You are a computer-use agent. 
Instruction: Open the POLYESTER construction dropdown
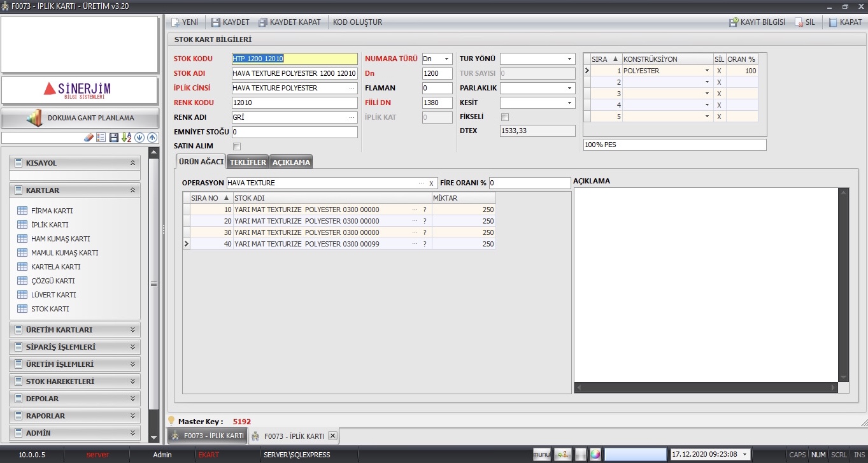[x=706, y=71]
